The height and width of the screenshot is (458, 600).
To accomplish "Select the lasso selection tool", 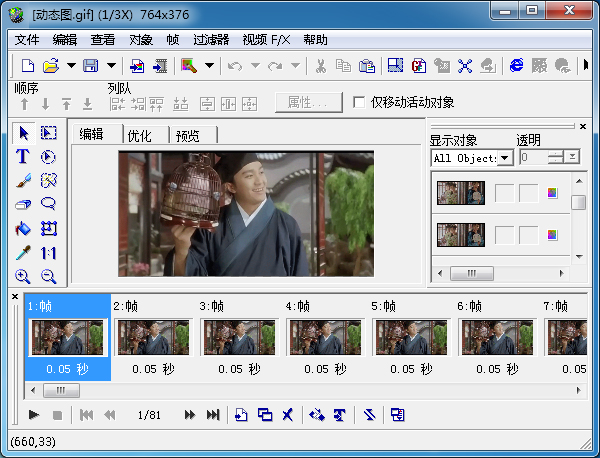I will pos(49,204).
